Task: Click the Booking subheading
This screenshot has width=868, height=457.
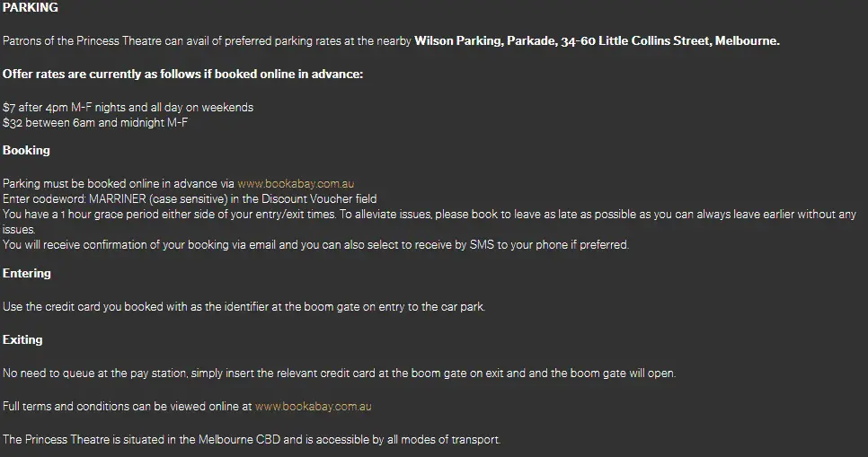Action: pyautogui.click(x=26, y=151)
